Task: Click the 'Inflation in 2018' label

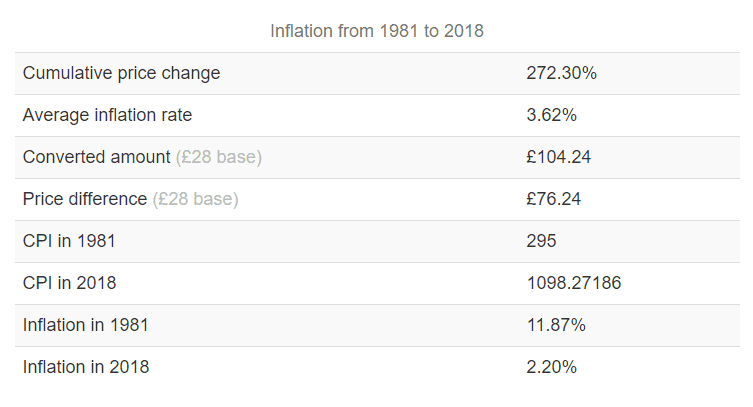Action: 86,367
